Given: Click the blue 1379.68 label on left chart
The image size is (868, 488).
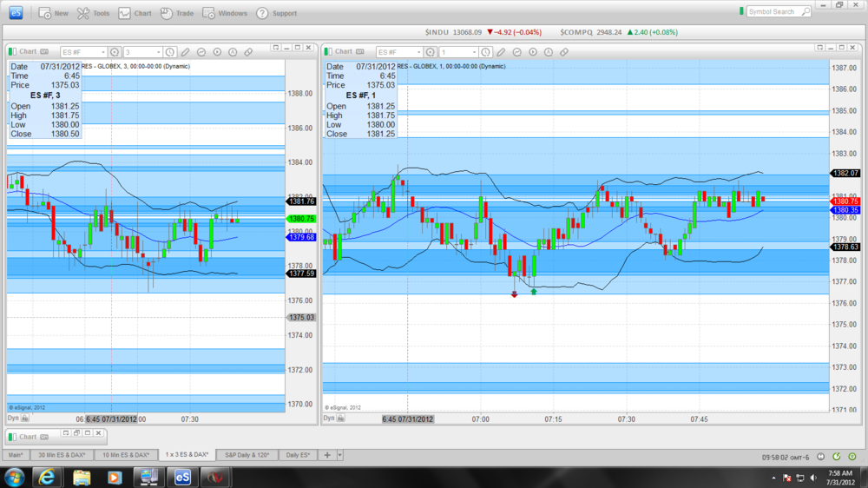Looking at the screenshot, I should [x=301, y=237].
